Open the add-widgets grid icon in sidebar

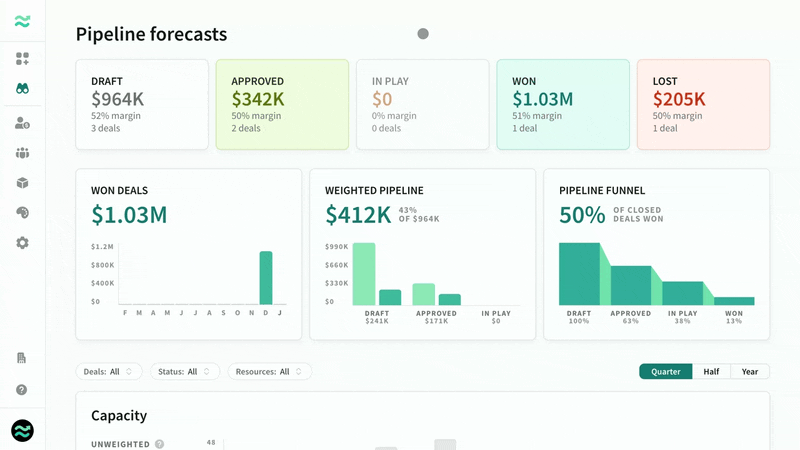(22, 59)
